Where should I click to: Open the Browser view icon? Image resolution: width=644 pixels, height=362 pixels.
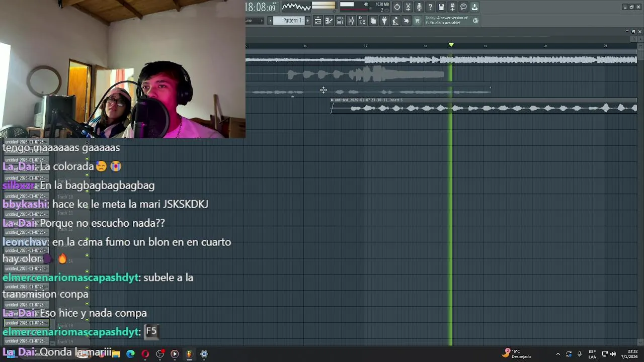tap(362, 21)
